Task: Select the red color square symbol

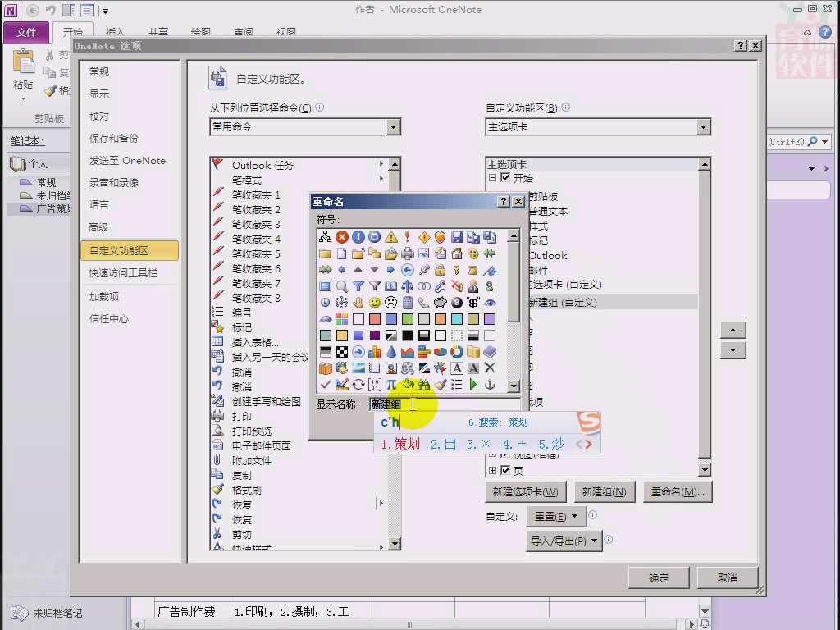Action: click(374, 319)
